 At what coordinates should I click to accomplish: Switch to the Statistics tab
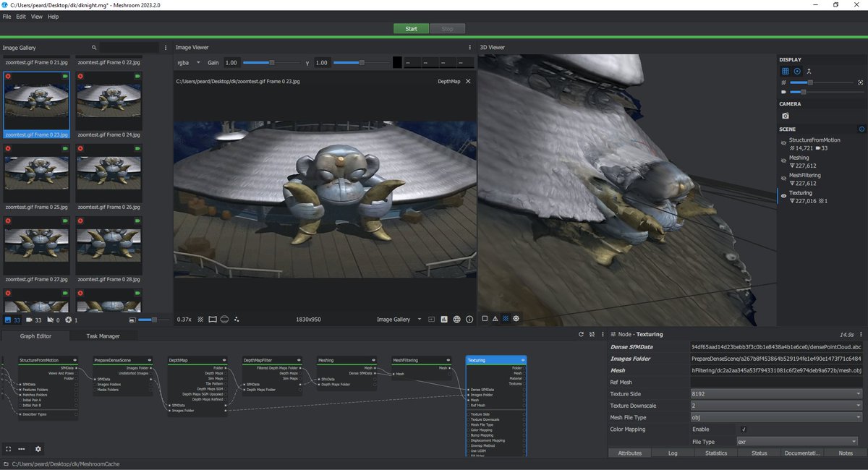pos(716,453)
